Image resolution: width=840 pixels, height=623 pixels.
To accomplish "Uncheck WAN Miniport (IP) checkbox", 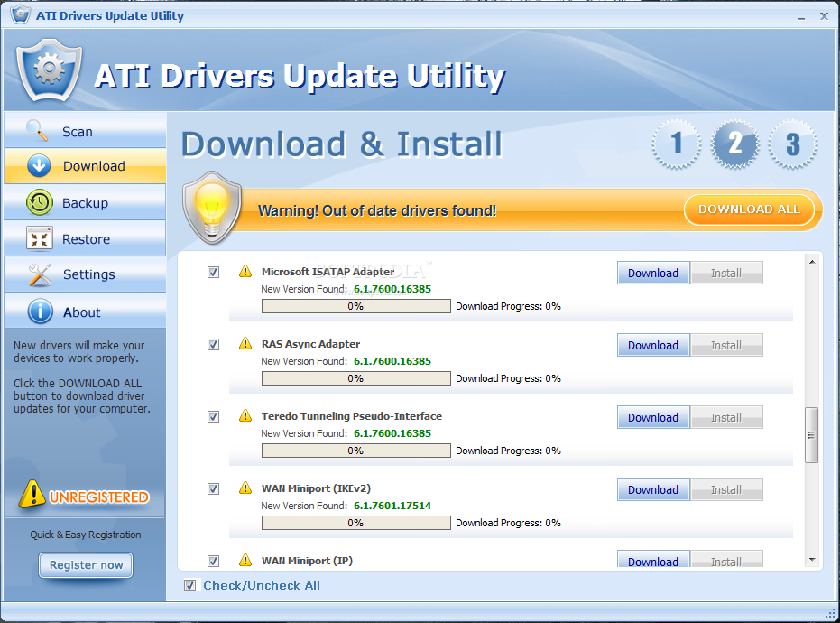I will pyautogui.click(x=213, y=561).
